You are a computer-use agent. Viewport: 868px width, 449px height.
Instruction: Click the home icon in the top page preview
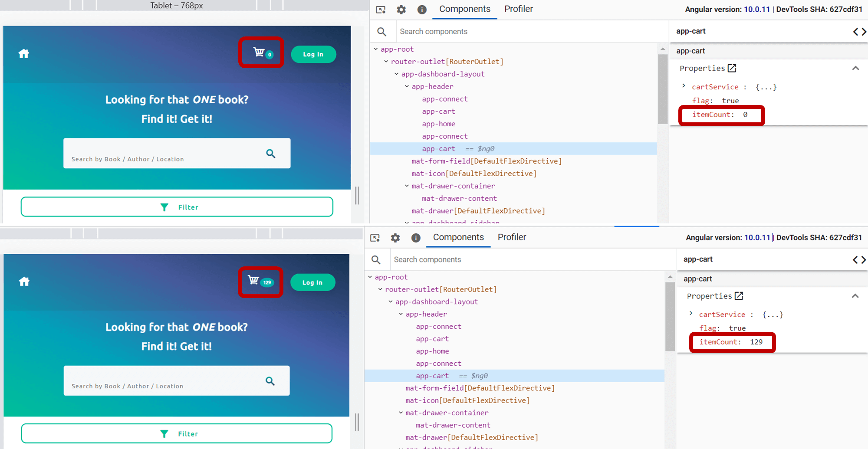click(24, 54)
